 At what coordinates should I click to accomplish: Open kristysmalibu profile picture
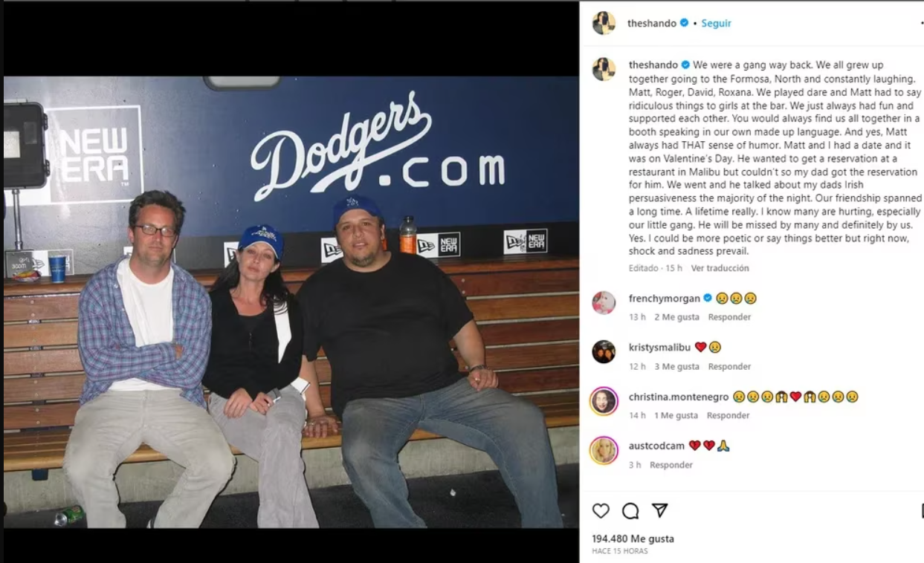point(604,351)
